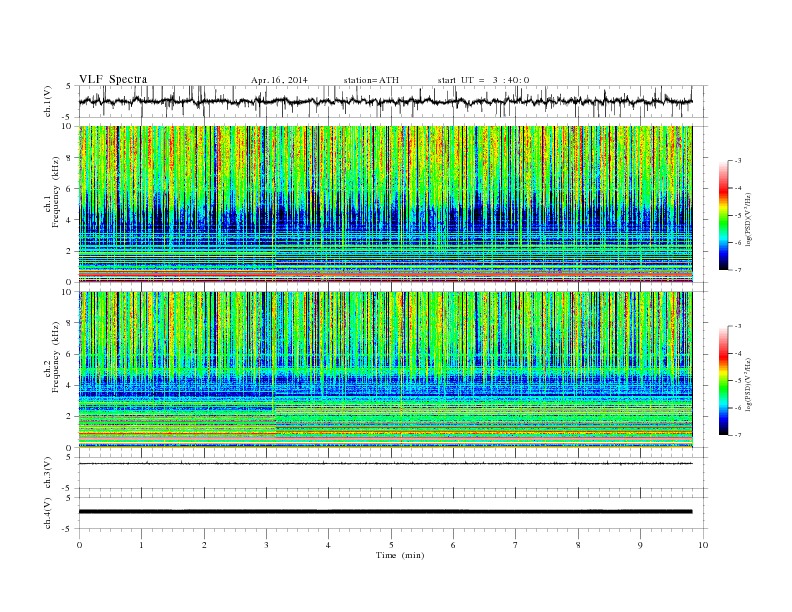The image size is (792, 612).
Task: Select the "ch.3(V)" axis label
Action: [x=48, y=473]
